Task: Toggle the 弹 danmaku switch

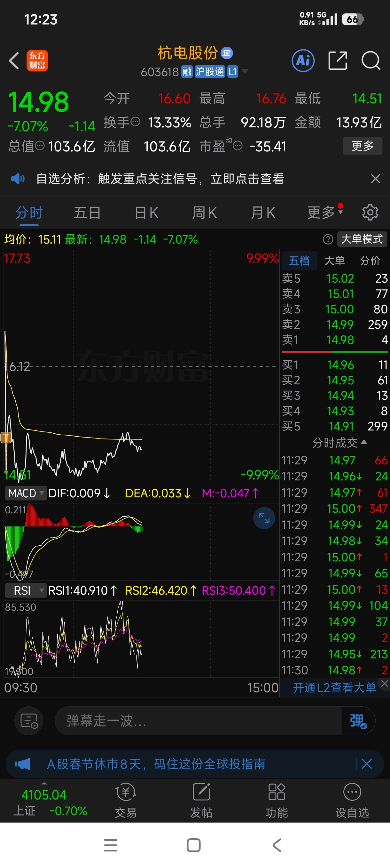Action: pos(358,721)
